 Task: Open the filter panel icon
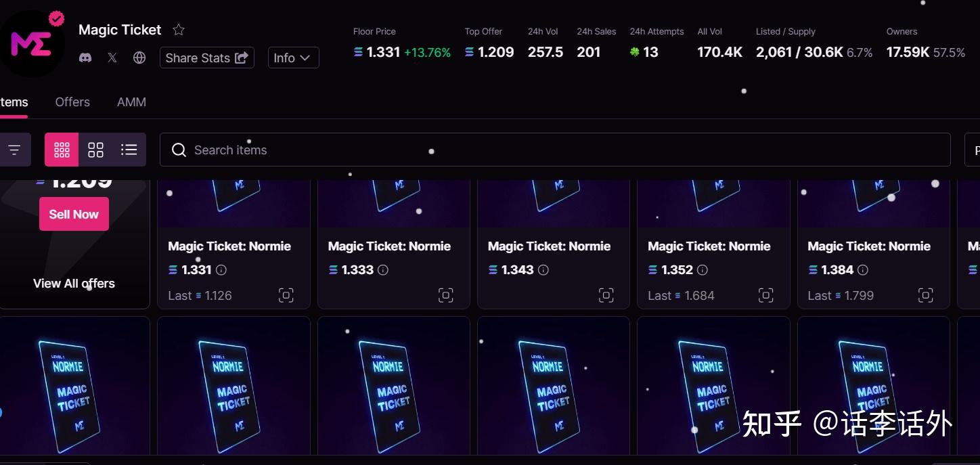tap(14, 150)
